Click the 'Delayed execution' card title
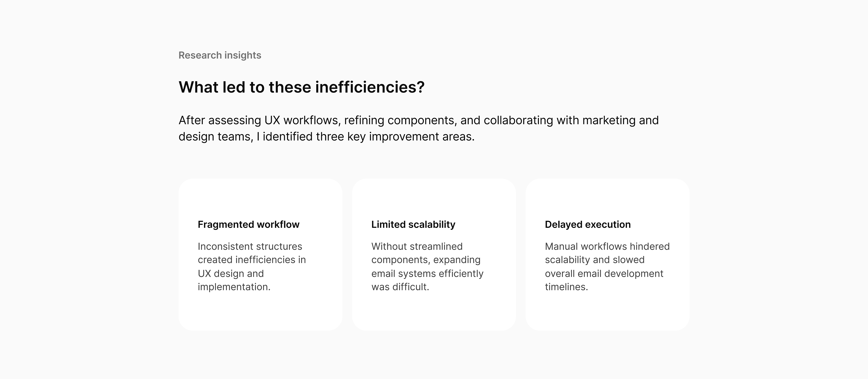 [x=588, y=224]
